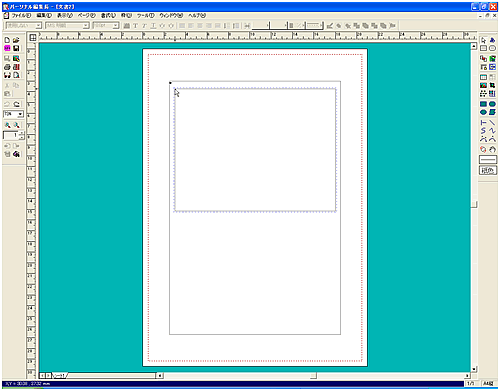Click the sheet tab at bottom left
500x389 pixels.
click(x=60, y=376)
